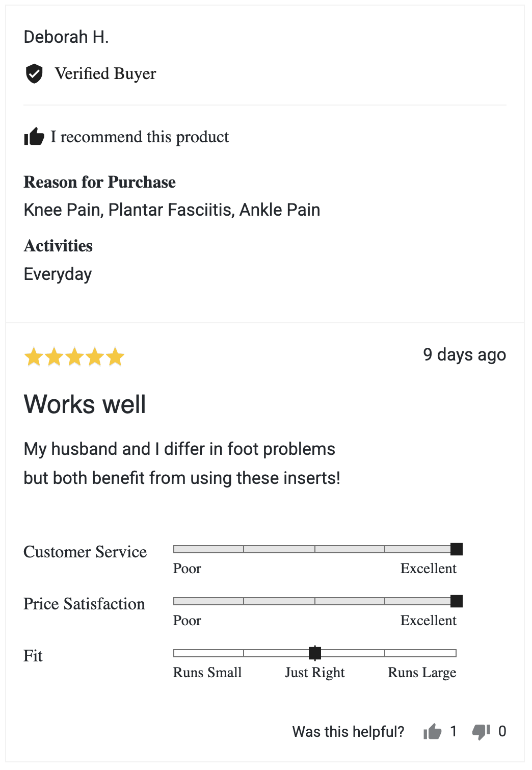Click the Runs Large label under Fit
This screenshot has width=532, height=770.
(422, 673)
